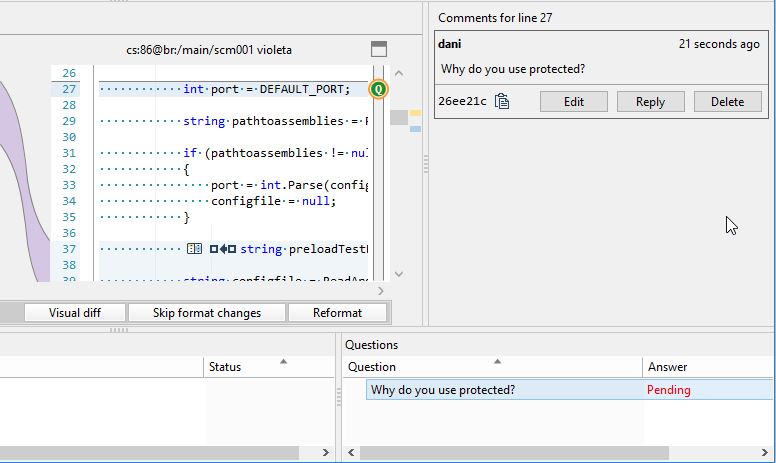Click the Questions panel horizontal scrollbar thumb

click(x=514, y=452)
